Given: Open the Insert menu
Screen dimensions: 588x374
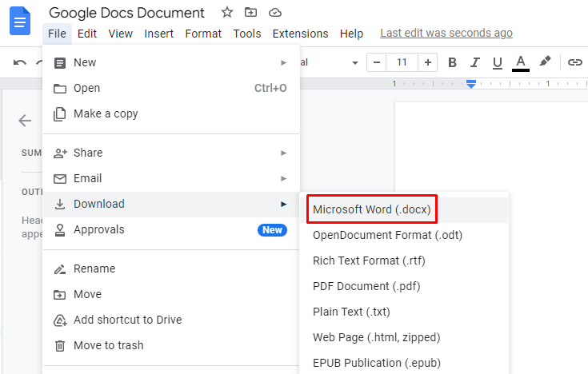Looking at the screenshot, I should [x=158, y=34].
